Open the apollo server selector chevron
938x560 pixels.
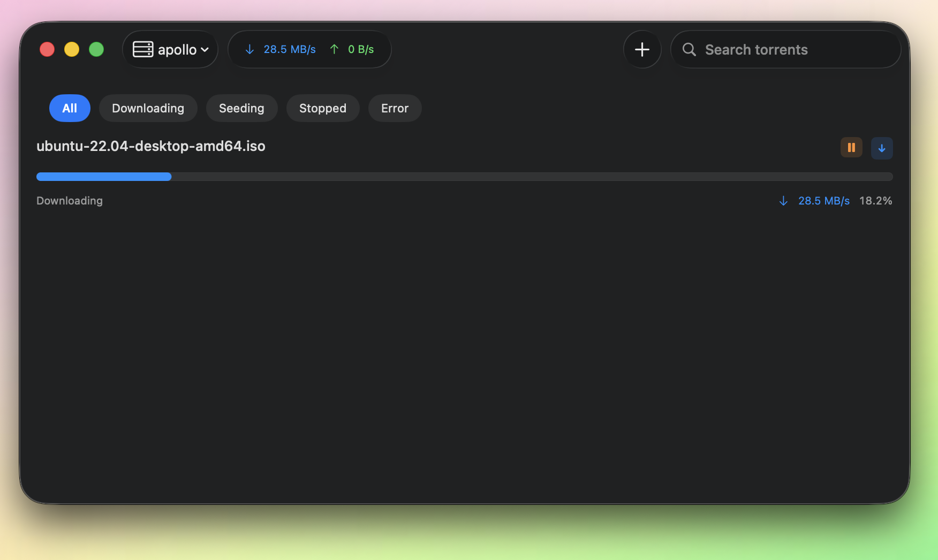click(x=205, y=49)
